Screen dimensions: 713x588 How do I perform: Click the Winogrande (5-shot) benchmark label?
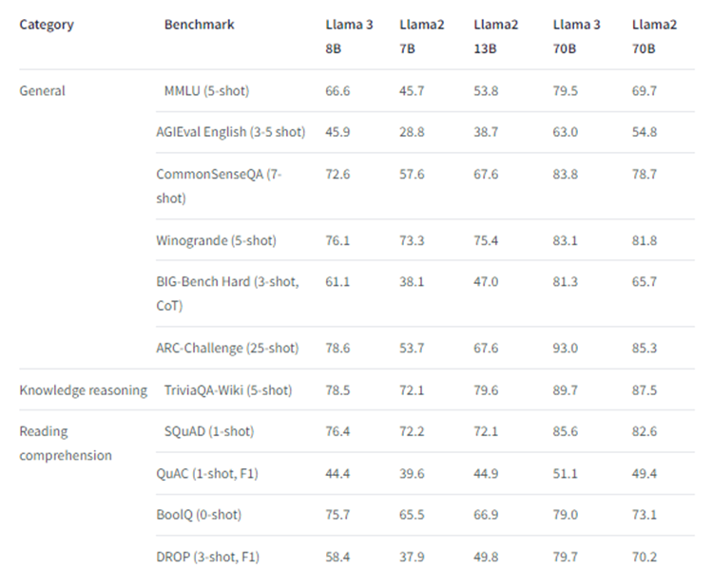[216, 240]
